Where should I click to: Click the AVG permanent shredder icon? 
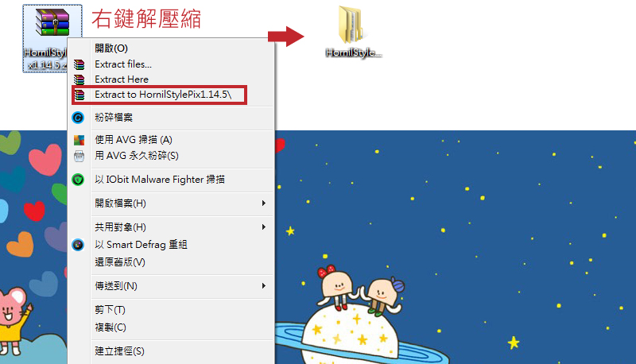point(79,156)
